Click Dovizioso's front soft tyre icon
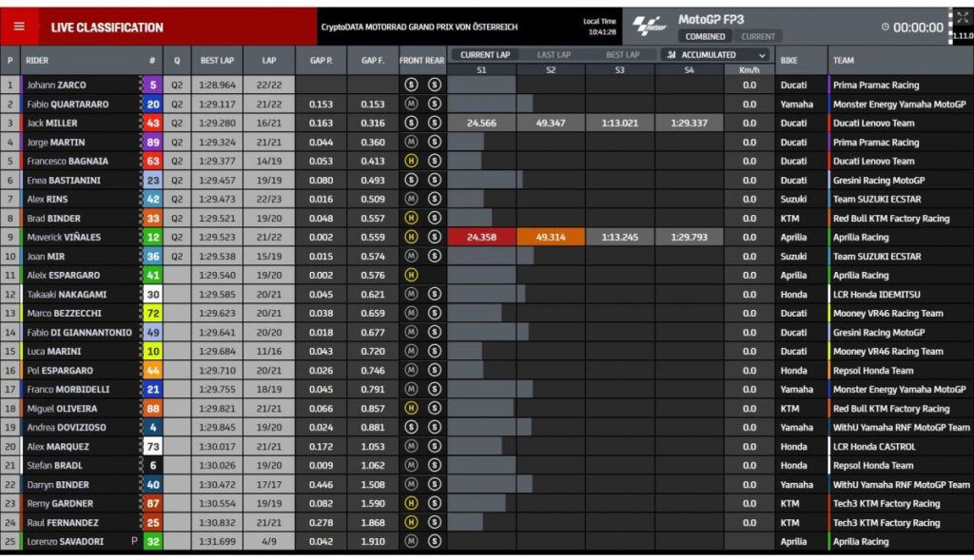Image resolution: width=974 pixels, height=560 pixels. 411,427
